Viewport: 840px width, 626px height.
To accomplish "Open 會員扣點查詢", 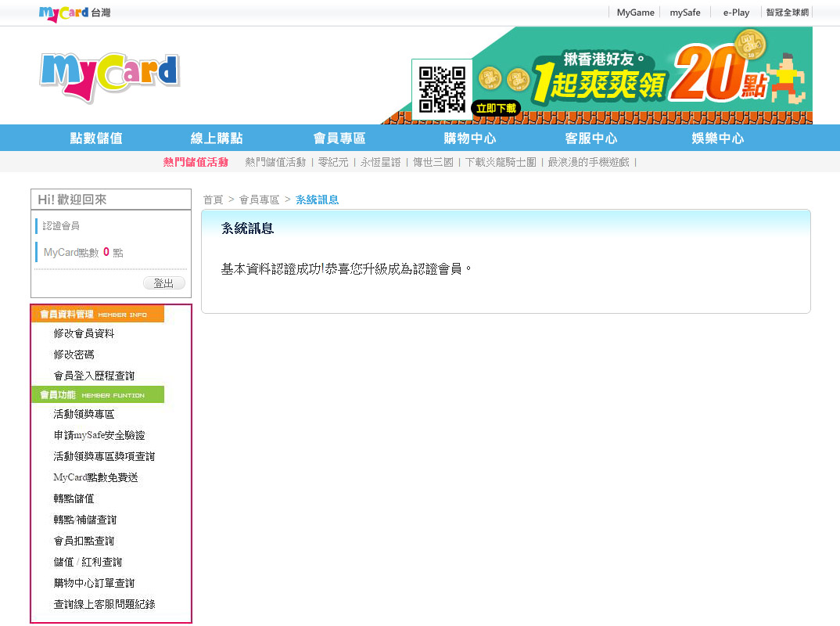I will tap(84, 541).
